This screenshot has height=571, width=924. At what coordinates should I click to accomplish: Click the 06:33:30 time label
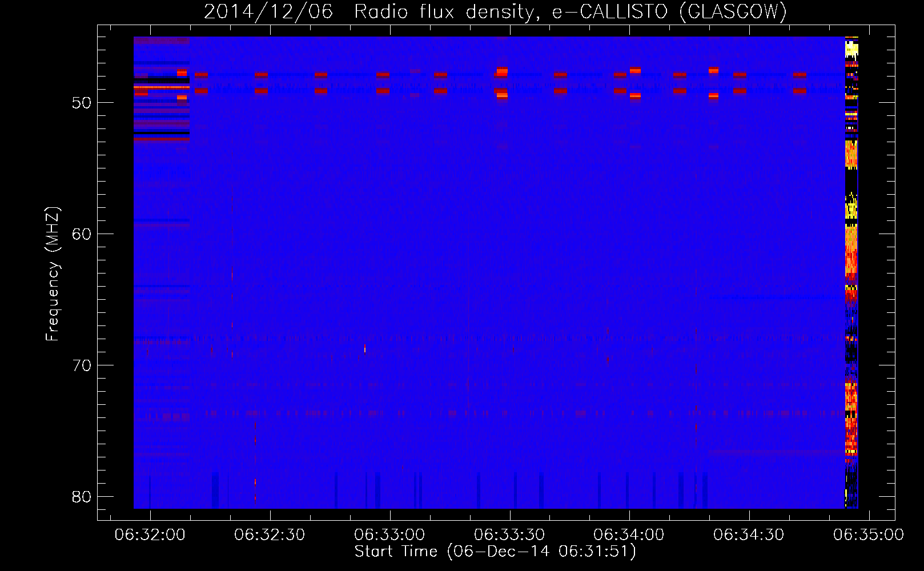point(509,535)
